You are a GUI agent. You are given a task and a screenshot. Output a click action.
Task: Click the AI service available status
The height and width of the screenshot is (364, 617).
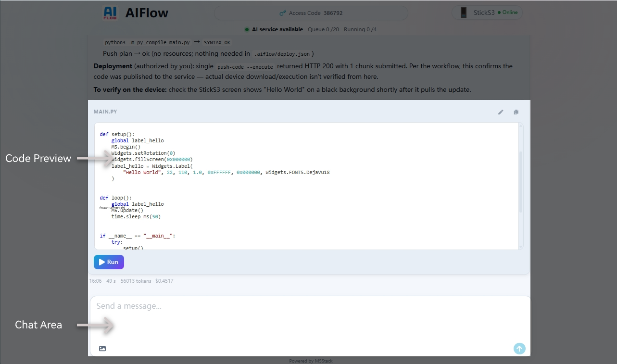pyautogui.click(x=274, y=29)
